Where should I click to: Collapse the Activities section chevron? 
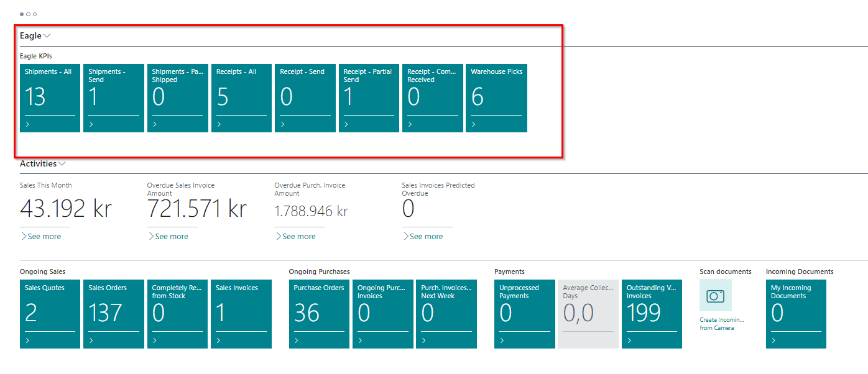click(x=62, y=164)
